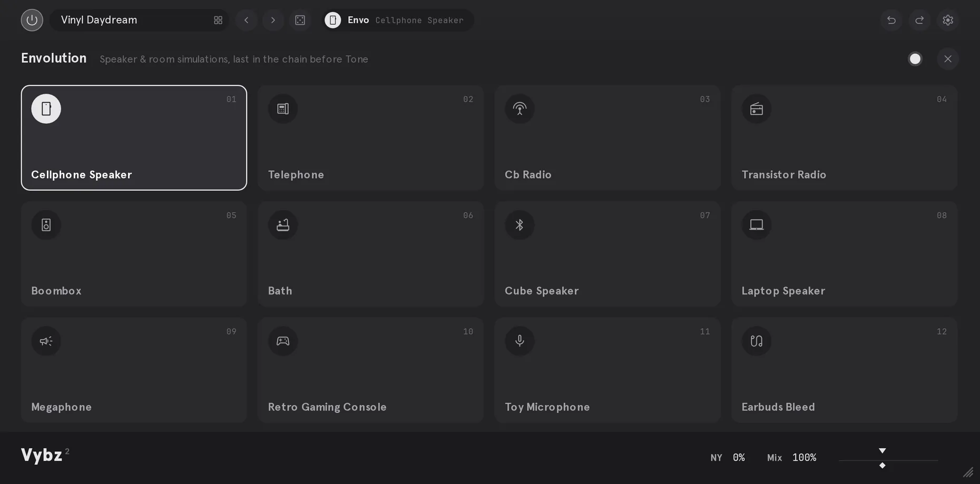Open settings gear
Screen dimensions: 980x484
948,20
